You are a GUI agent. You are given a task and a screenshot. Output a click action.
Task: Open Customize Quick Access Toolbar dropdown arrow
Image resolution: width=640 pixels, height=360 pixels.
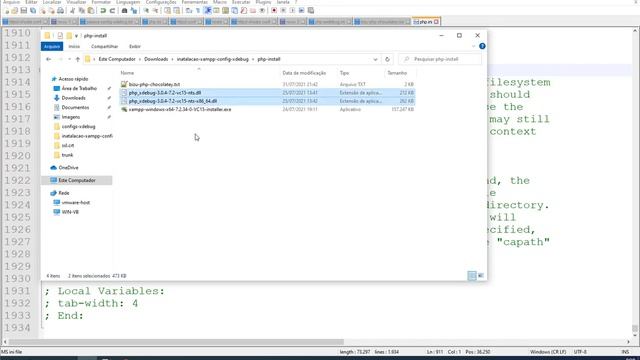[76, 36]
